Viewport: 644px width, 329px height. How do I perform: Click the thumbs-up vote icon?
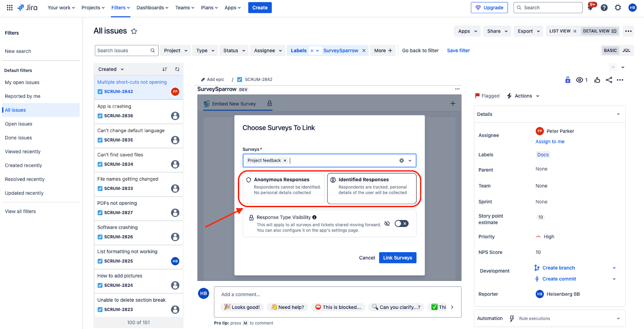click(597, 80)
